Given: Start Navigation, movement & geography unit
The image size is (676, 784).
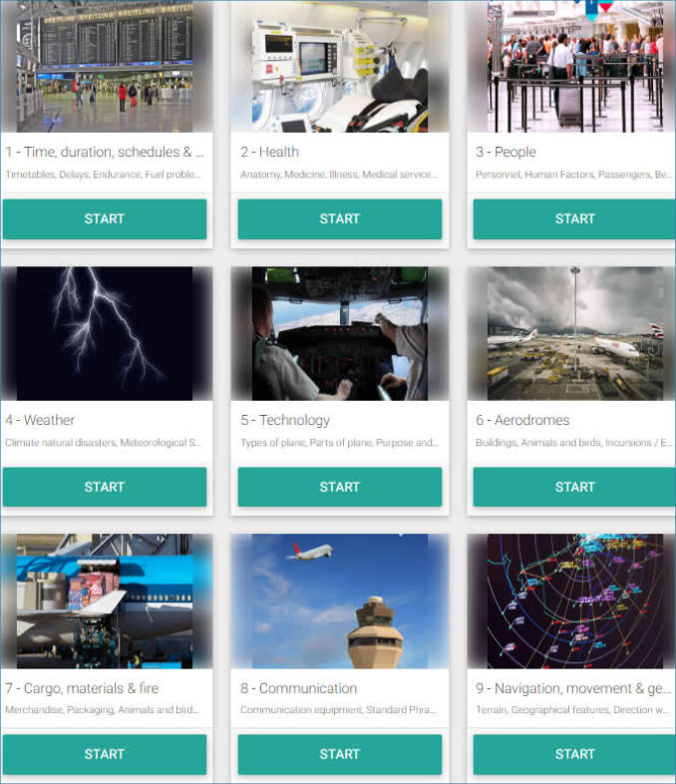Looking at the screenshot, I should (574, 754).
